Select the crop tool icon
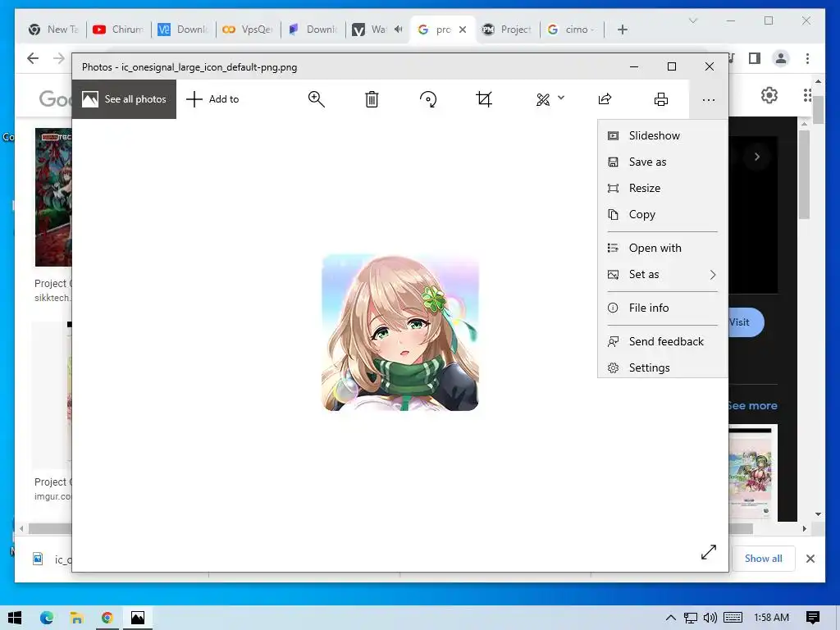 [484, 99]
